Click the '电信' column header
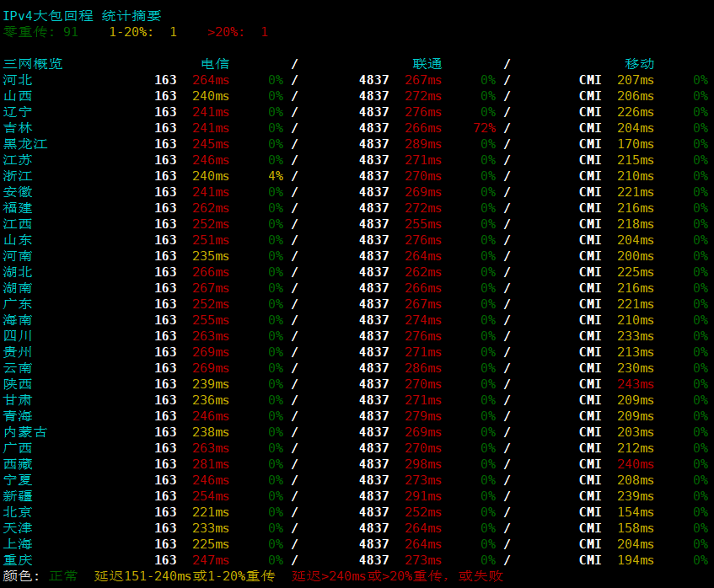Viewport: 714px width, 588px height. [215, 64]
